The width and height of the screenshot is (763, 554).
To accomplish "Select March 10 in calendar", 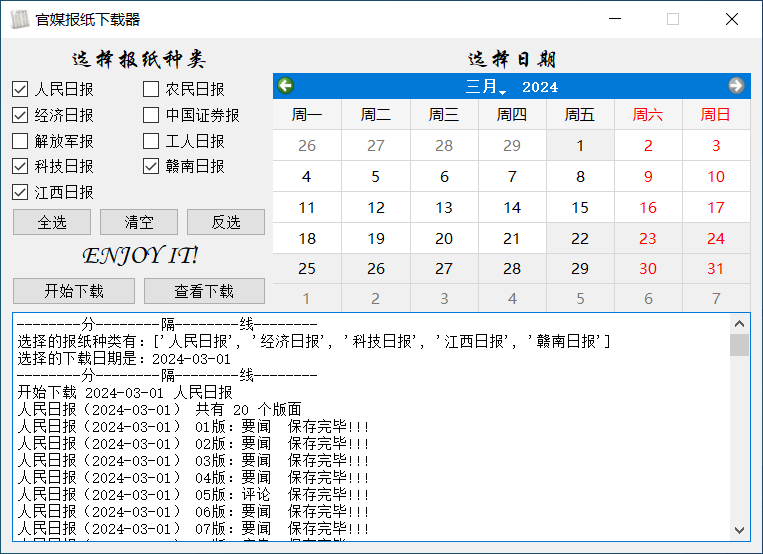I will (716, 176).
